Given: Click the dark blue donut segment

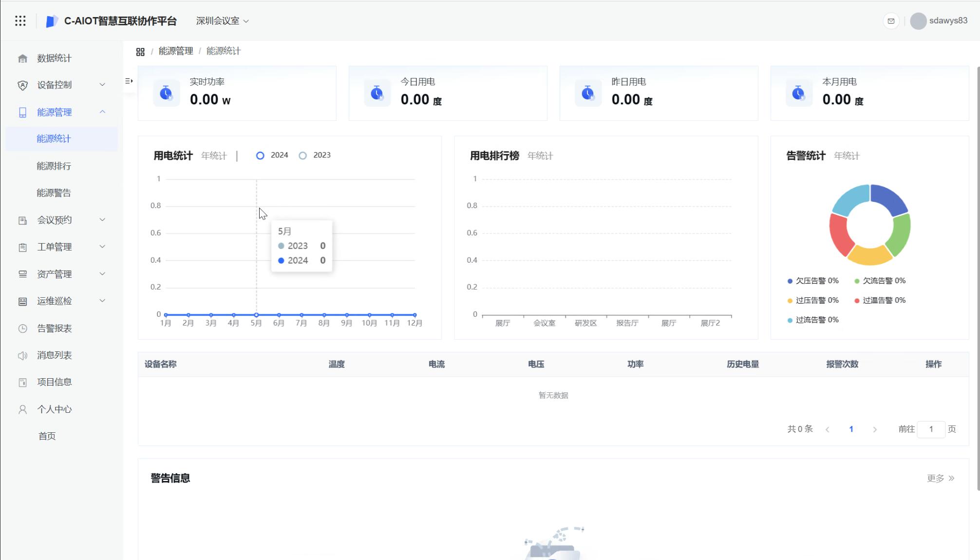Looking at the screenshot, I should click(888, 198).
